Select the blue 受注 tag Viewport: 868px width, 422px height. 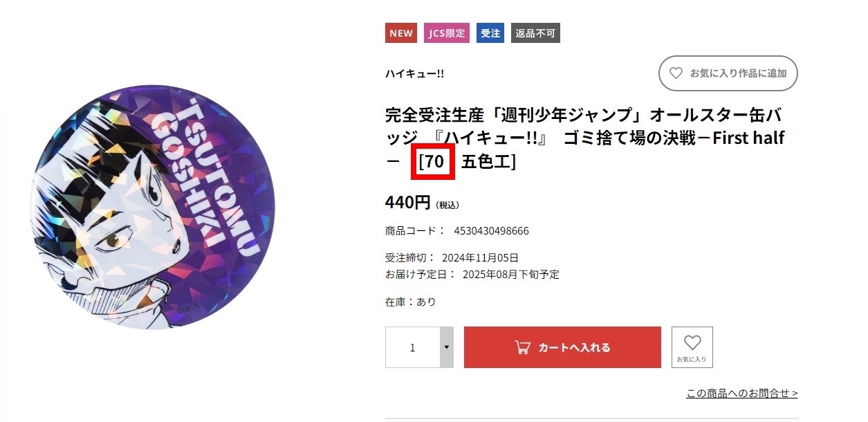point(490,33)
